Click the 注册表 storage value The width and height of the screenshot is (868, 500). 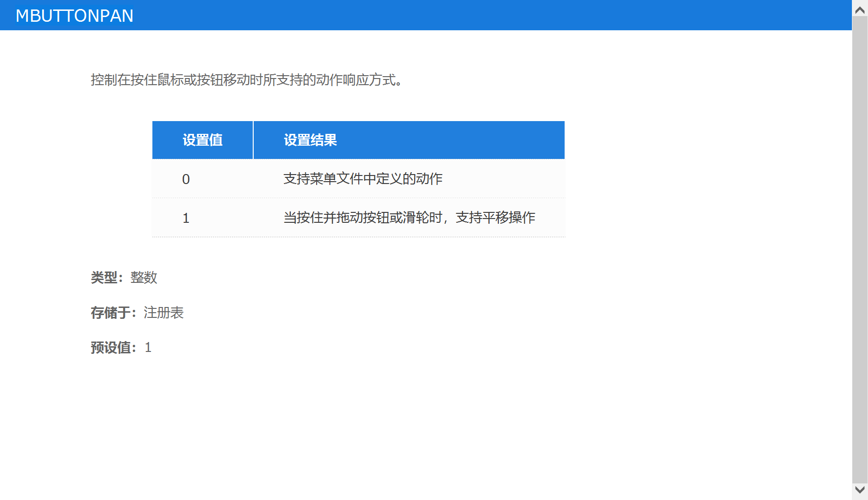pyautogui.click(x=164, y=313)
